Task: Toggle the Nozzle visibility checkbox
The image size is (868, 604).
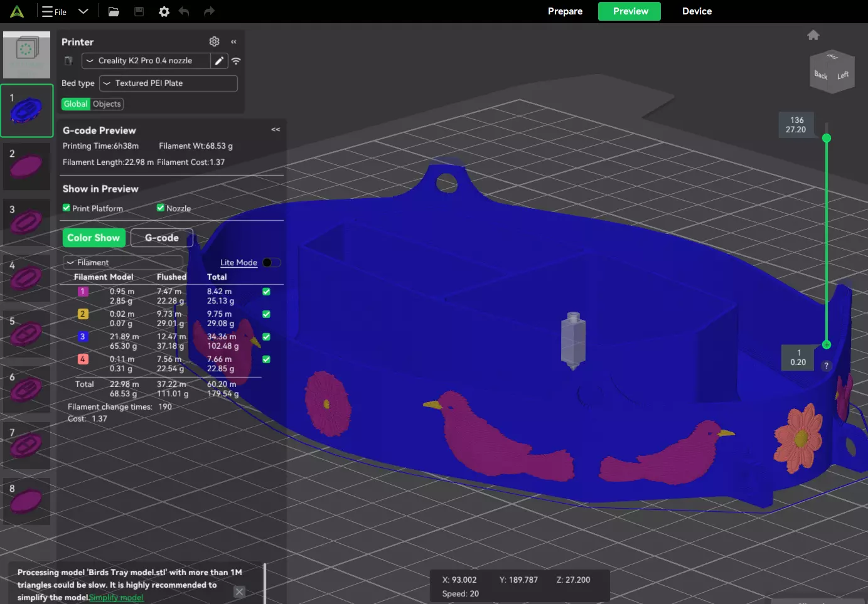Action: click(x=161, y=208)
